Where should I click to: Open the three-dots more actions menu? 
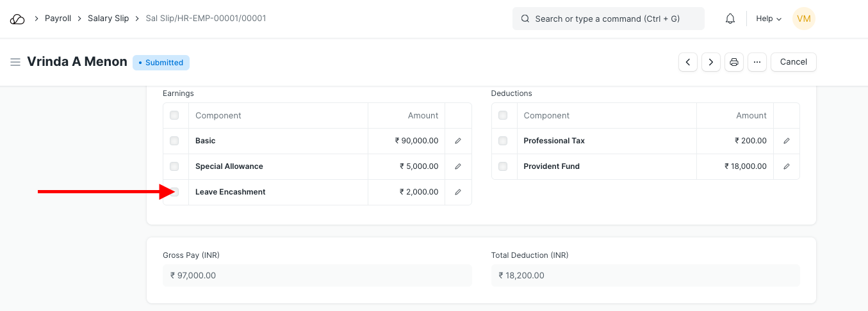tap(757, 62)
